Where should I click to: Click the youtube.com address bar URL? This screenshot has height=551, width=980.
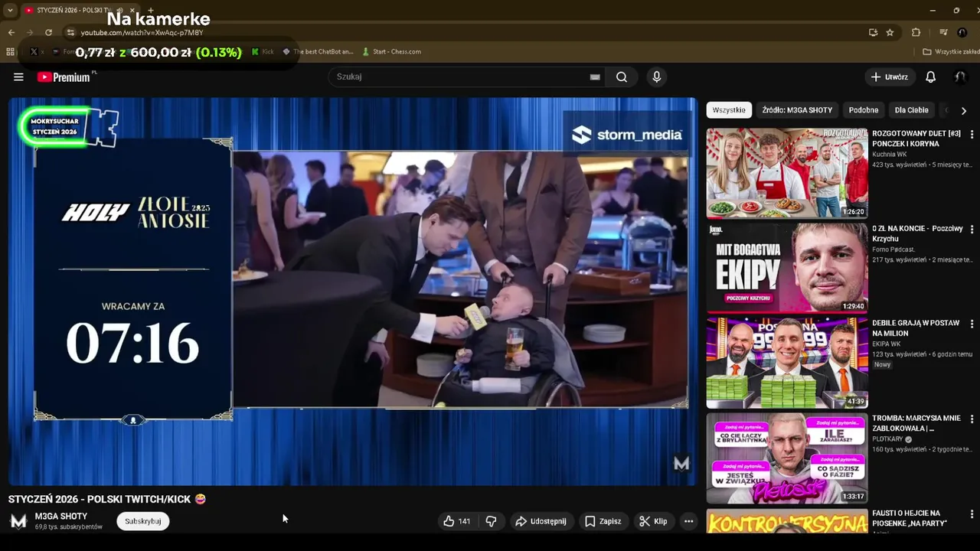(x=142, y=33)
